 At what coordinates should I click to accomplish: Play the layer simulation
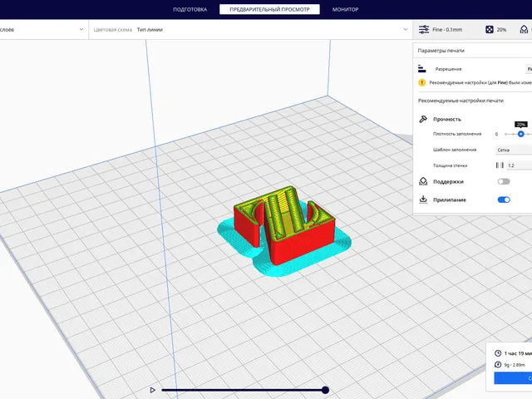pos(152,390)
